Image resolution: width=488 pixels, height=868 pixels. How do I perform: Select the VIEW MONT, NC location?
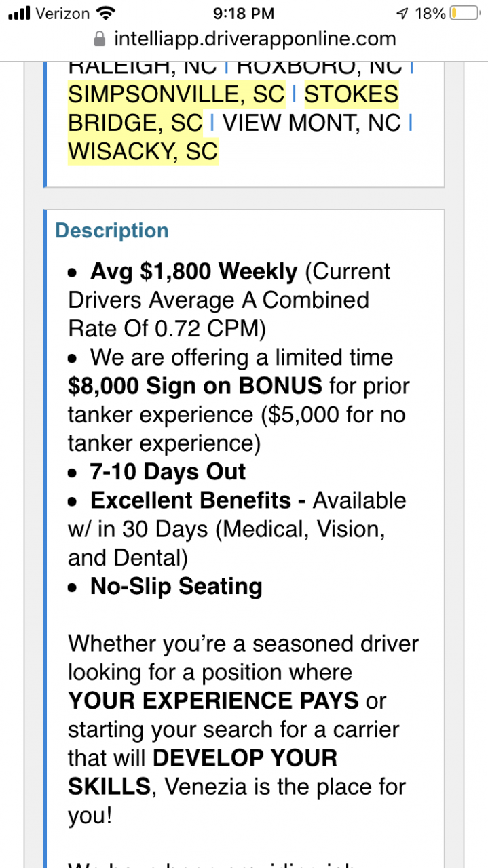[312, 123]
